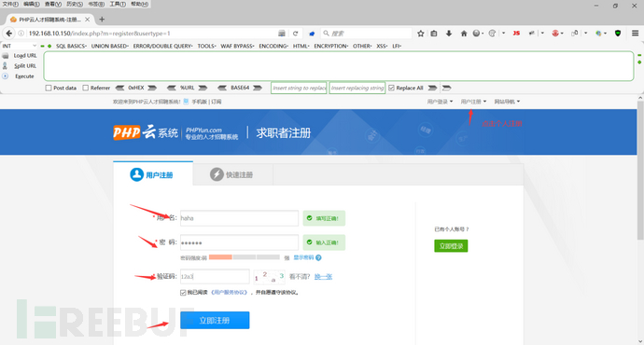Click the replace arrow after Replace All

pyautogui.click(x=432, y=88)
